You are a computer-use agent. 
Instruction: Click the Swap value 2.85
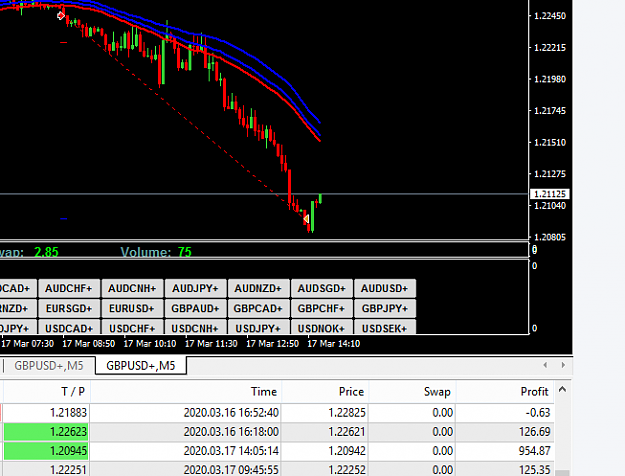[x=46, y=252]
